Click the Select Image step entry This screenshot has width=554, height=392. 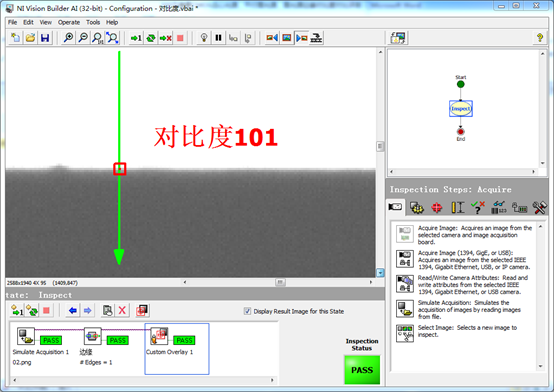[x=464, y=332]
